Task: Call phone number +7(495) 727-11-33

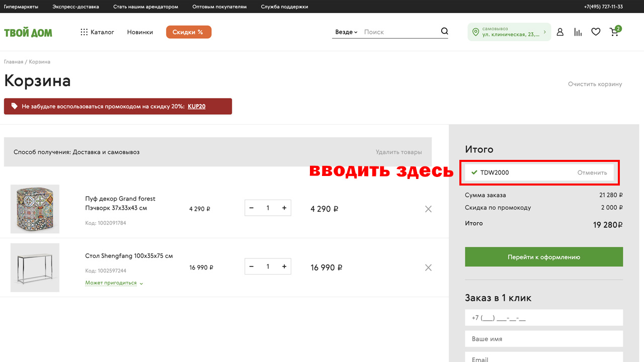Action: coord(603,7)
